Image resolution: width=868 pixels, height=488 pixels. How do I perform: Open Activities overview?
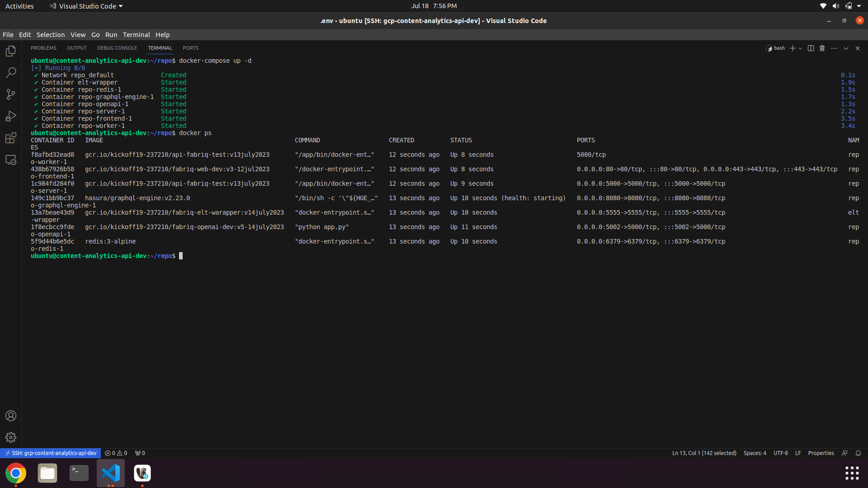coord(19,6)
